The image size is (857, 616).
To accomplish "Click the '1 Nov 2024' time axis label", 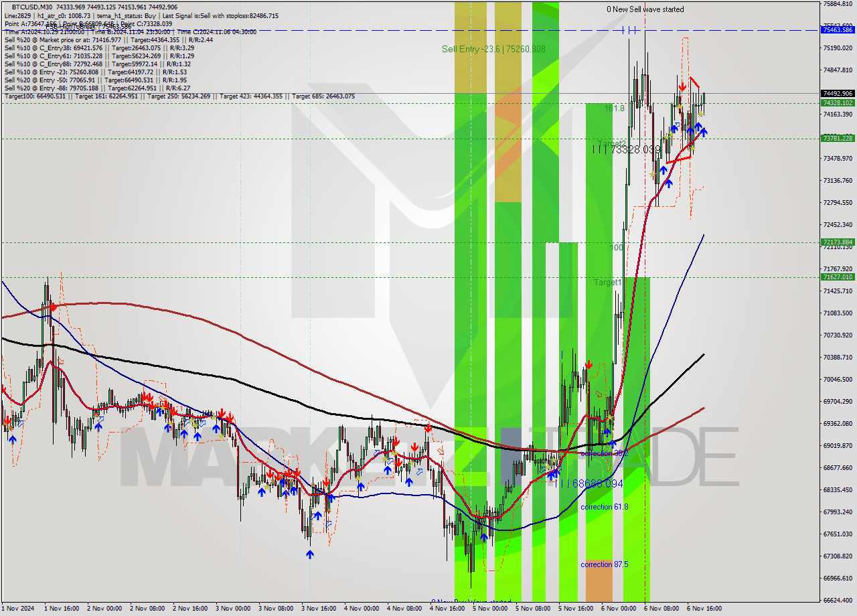I will click(x=17, y=609).
